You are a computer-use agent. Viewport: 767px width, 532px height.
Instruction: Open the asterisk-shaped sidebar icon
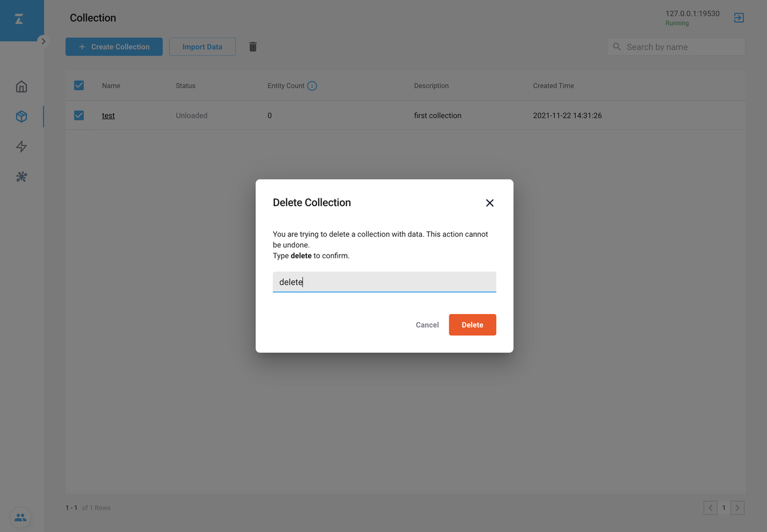click(22, 177)
